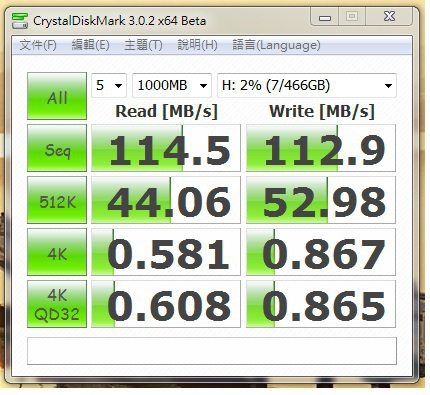Click the Read [MB/s] column header

(166, 111)
